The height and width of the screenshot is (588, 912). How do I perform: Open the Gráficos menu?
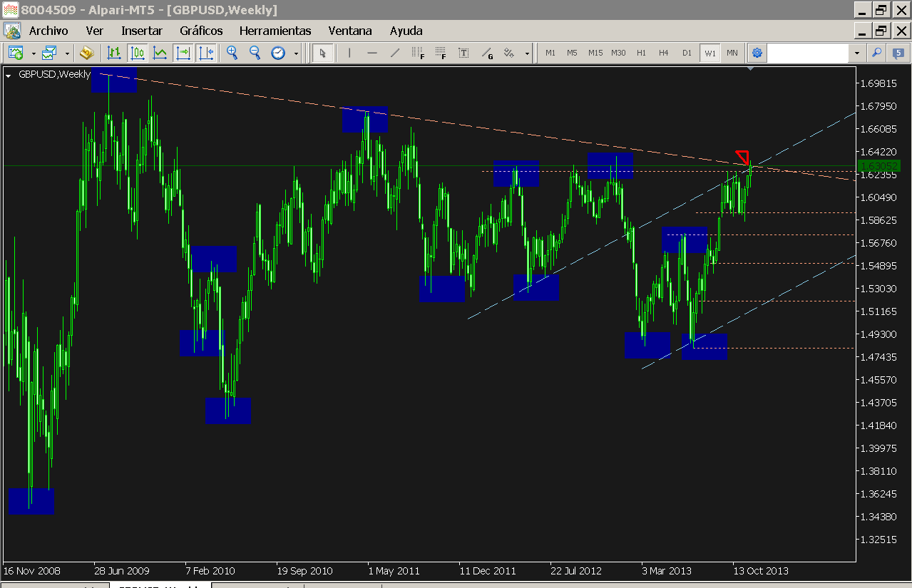[201, 31]
